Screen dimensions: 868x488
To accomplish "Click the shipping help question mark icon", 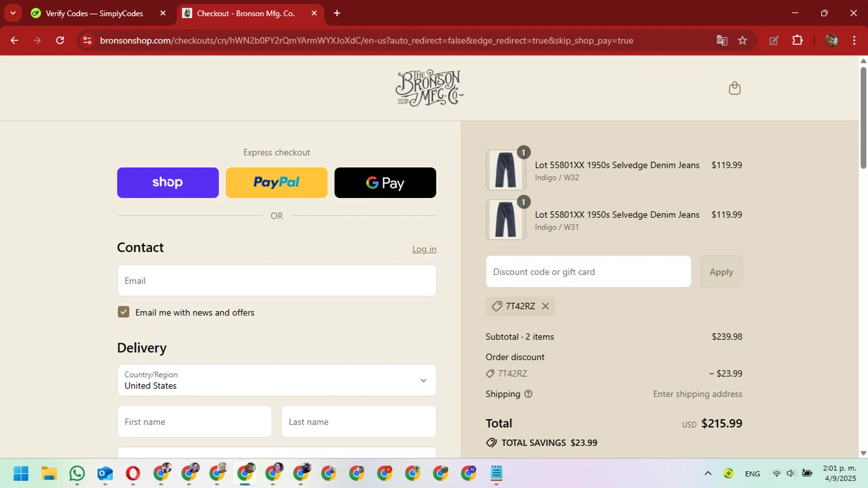I will tap(528, 394).
